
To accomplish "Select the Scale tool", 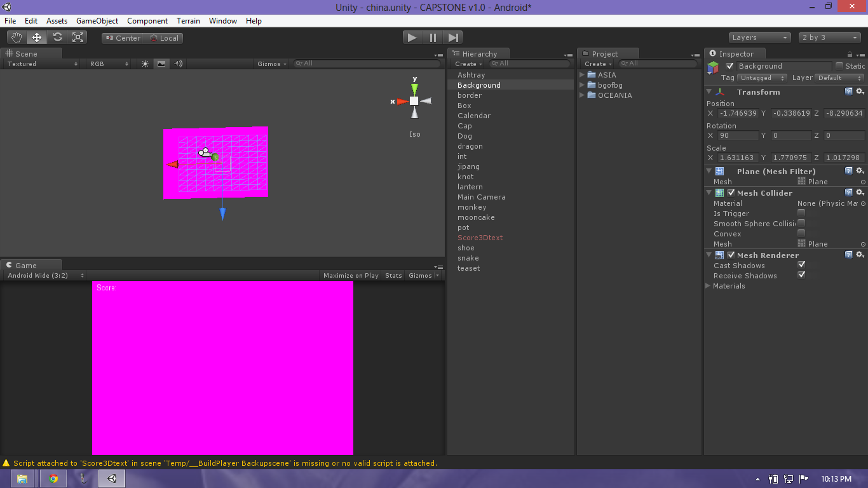I will 78,37.
